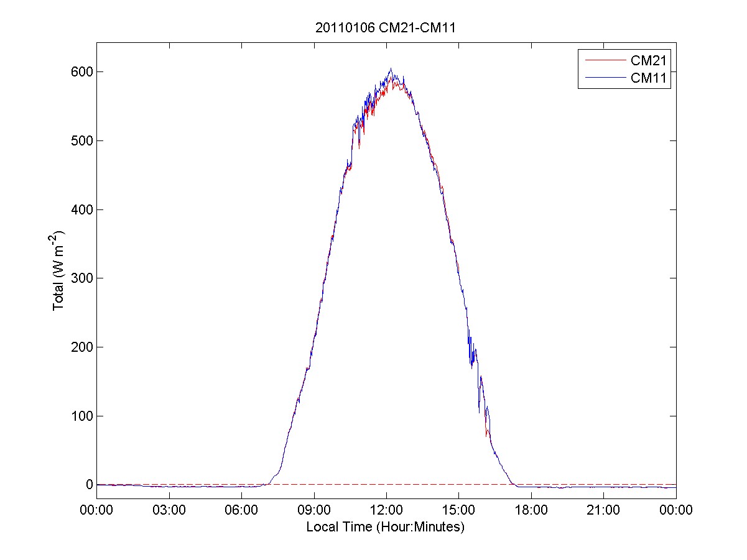Select the 09:00 x-axis tick label
Screen dimensions: 747x560
314,510
